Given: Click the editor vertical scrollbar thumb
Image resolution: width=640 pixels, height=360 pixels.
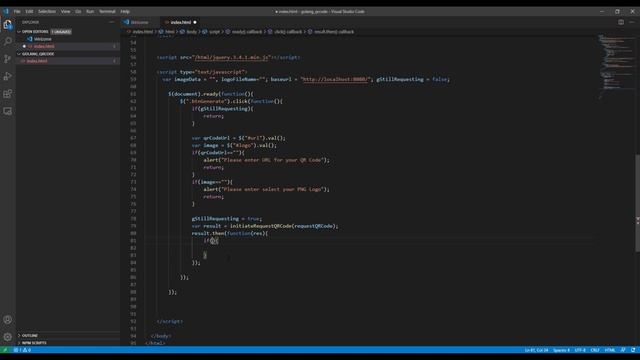Looking at the screenshot, I should 637,203.
